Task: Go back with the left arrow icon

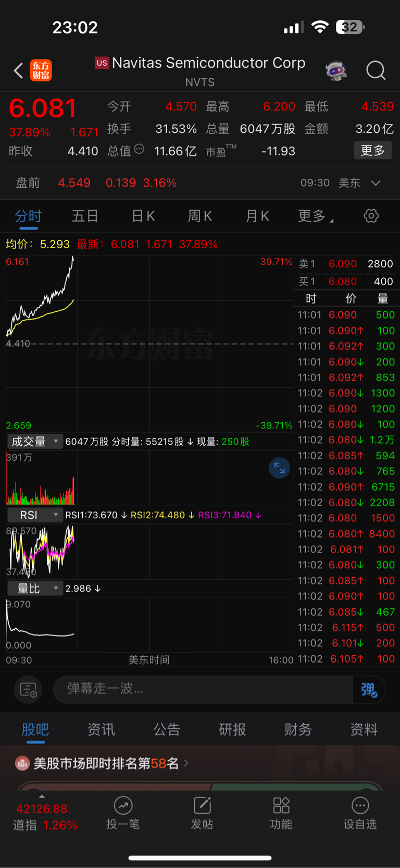Action: [18, 70]
